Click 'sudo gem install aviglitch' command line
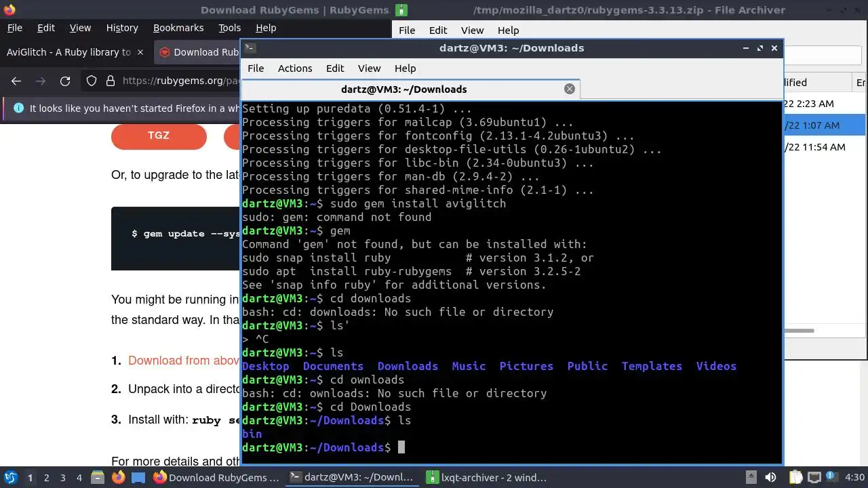 click(418, 203)
